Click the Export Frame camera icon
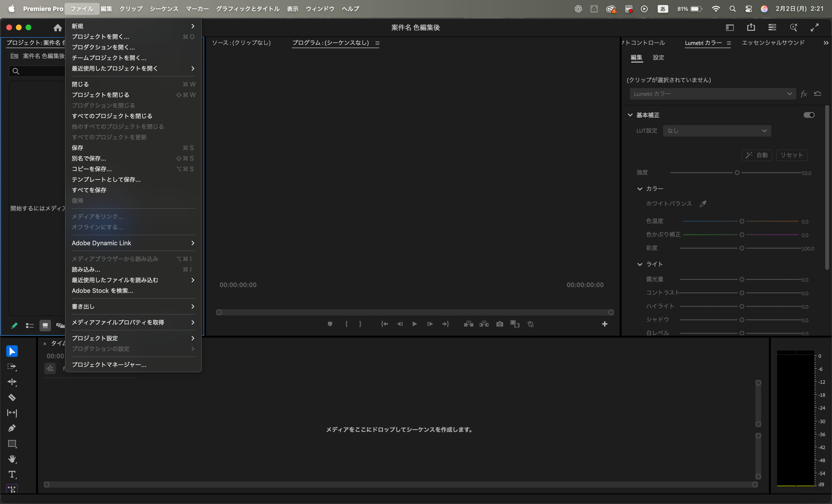The image size is (832, 504). point(499,324)
